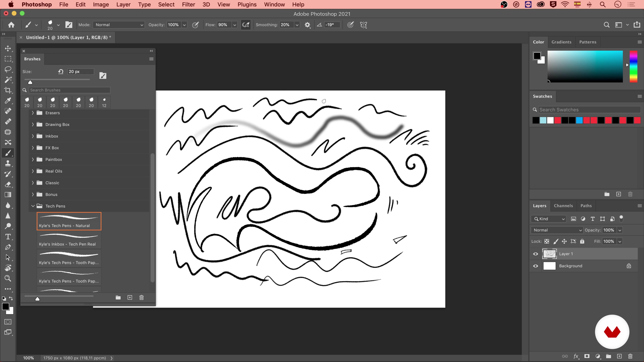This screenshot has width=644, height=362.
Task: Select the Hand tool
Action: coord(8,268)
